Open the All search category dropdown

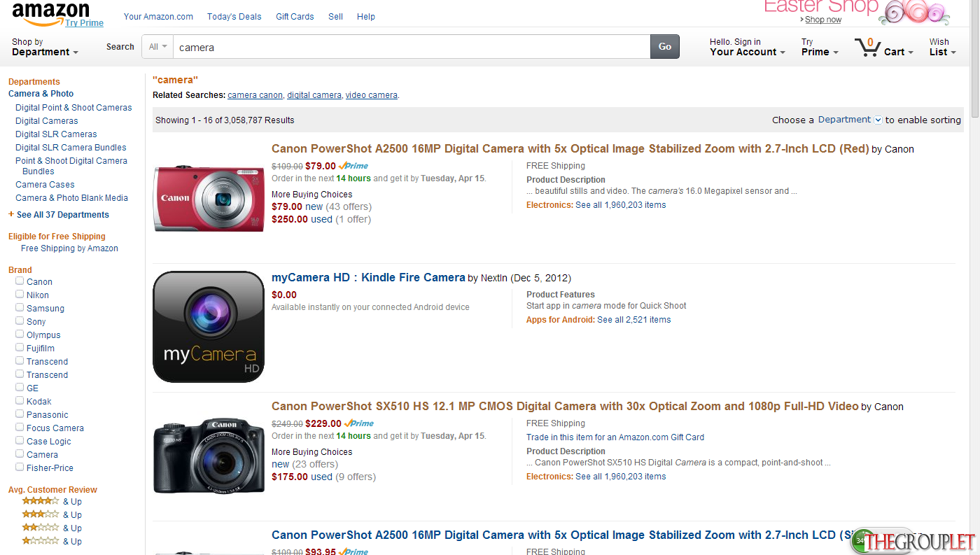pyautogui.click(x=157, y=47)
